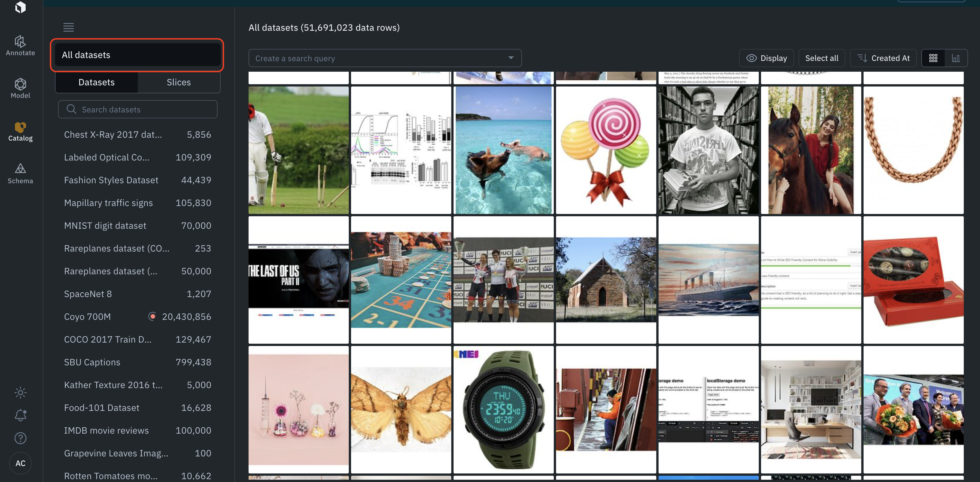Switch to the Slices tab

click(x=179, y=82)
